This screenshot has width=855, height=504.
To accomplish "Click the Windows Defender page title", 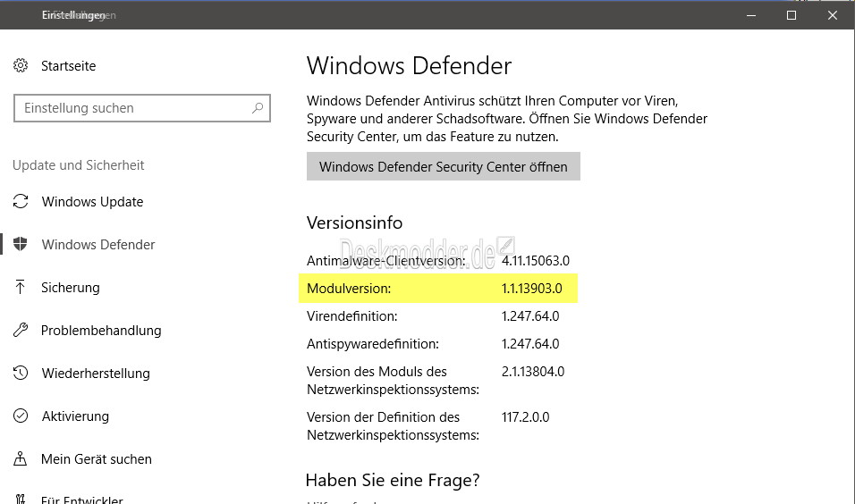I will click(x=409, y=66).
